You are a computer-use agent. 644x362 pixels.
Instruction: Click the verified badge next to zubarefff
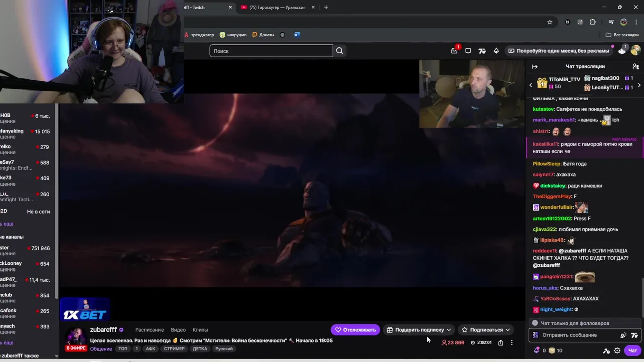(x=121, y=330)
